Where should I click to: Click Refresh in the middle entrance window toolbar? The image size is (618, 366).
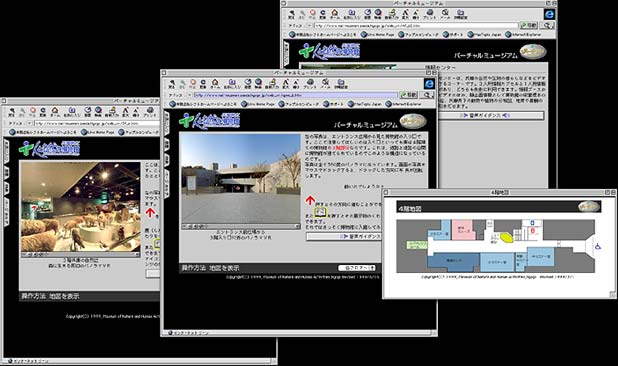(203, 84)
